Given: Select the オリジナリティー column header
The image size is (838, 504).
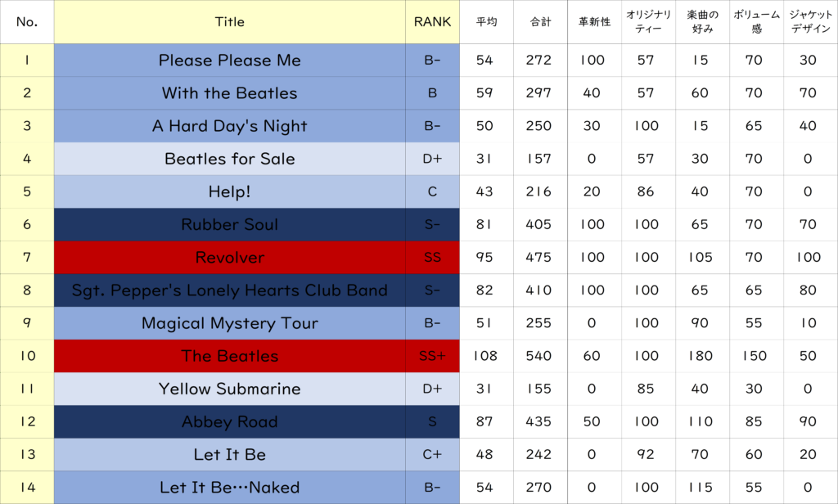Looking at the screenshot, I should tap(646, 22).
